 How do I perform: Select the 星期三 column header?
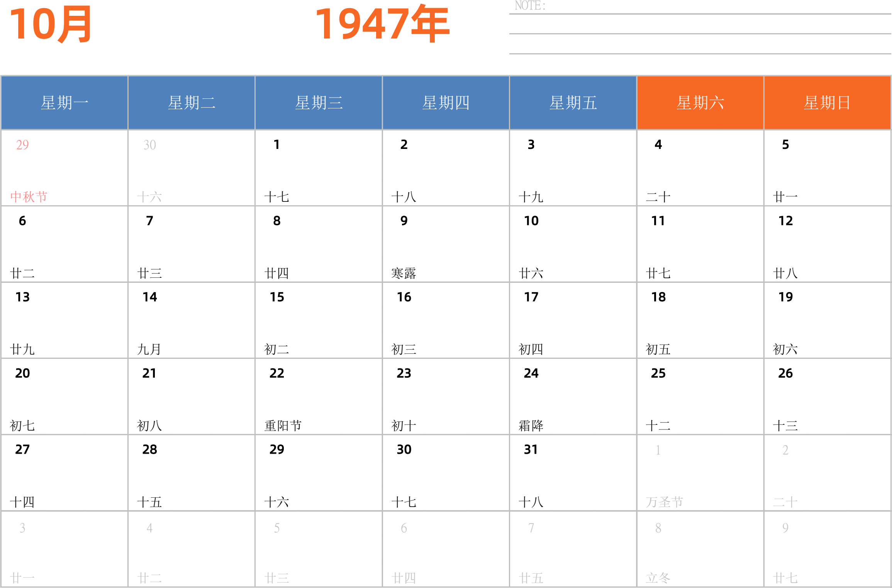click(319, 103)
